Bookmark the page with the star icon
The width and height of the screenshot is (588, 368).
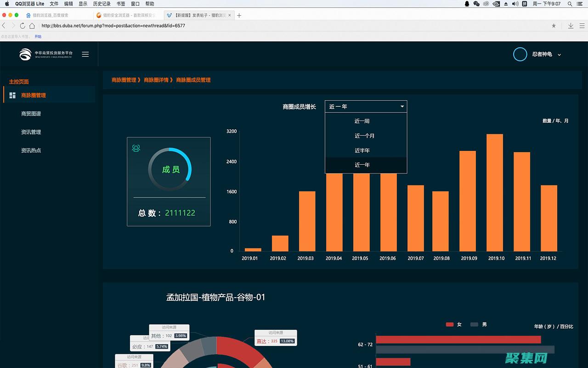click(554, 26)
